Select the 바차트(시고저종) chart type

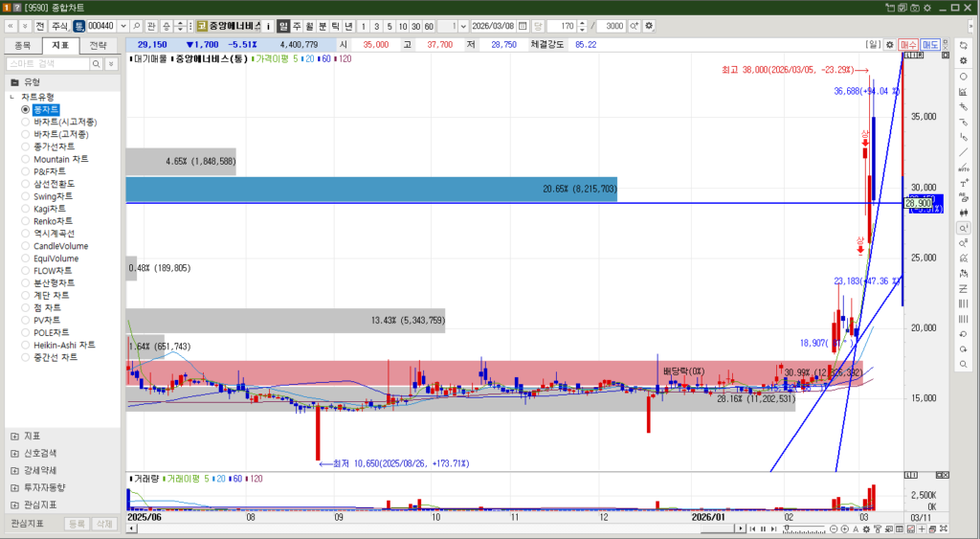click(64, 122)
